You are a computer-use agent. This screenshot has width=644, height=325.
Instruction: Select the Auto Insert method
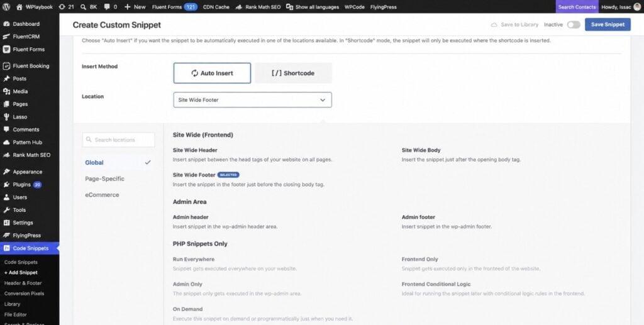click(212, 73)
